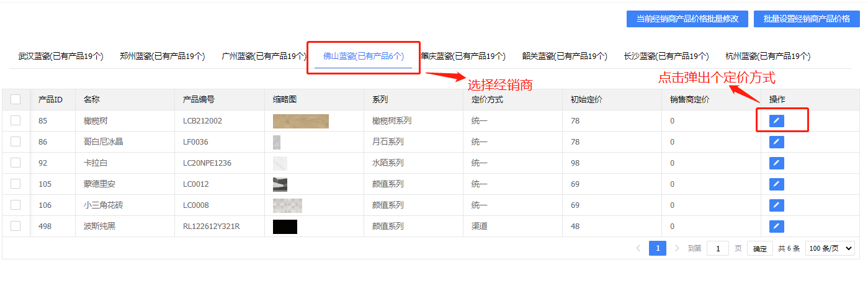
Task: Click the 名称 column header
Action: click(x=92, y=99)
